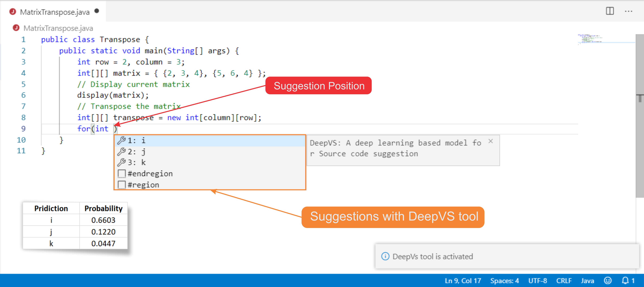Viewport: 644px width, 287px height.
Task: Select suggestion '2: j'
Action: [x=210, y=152]
